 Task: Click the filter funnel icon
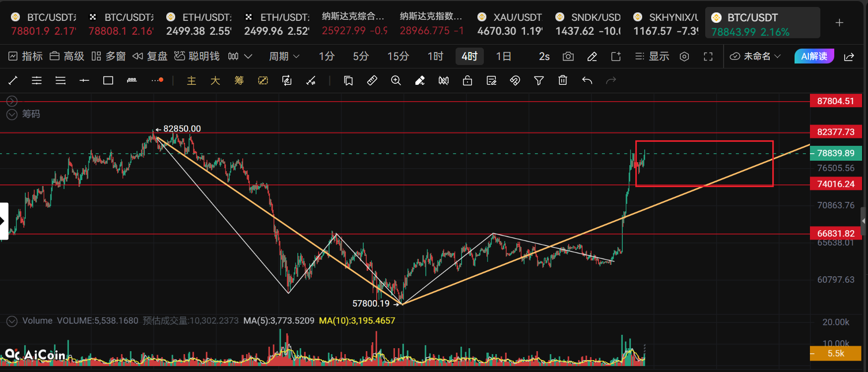click(x=539, y=80)
